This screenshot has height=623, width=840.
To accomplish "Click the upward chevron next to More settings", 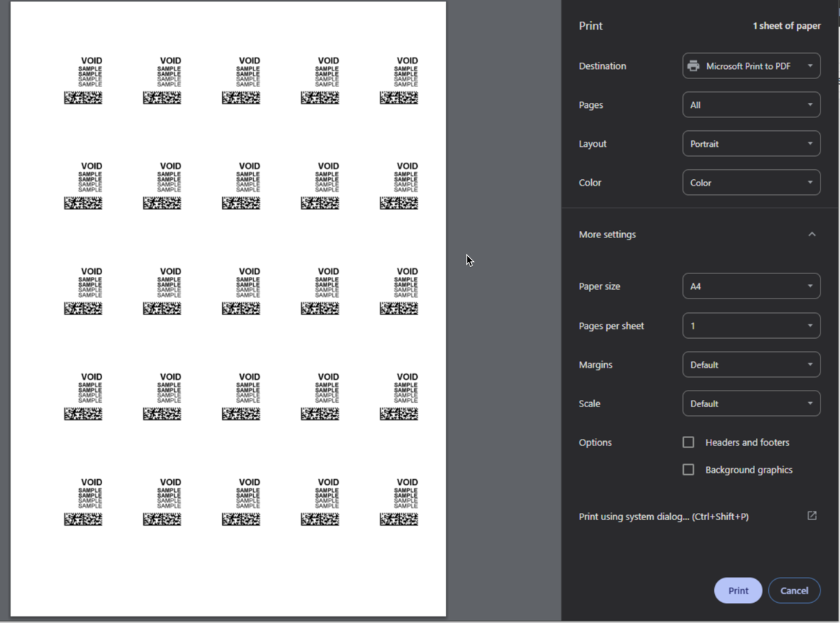I will [812, 234].
